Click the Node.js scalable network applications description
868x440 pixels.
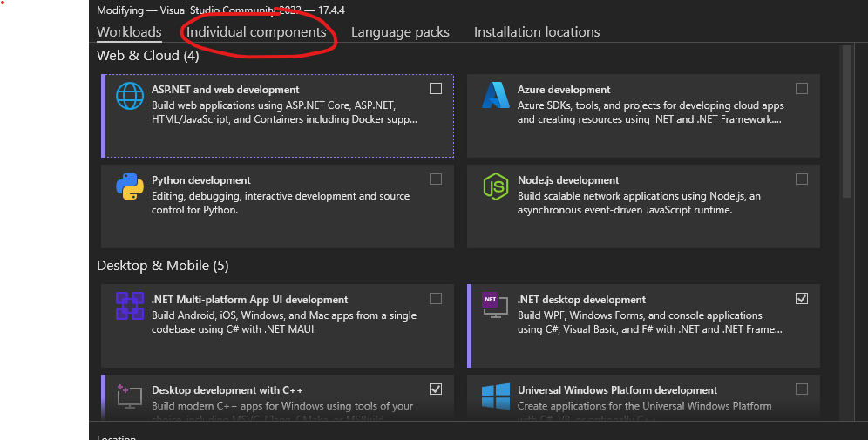pyautogui.click(x=639, y=203)
